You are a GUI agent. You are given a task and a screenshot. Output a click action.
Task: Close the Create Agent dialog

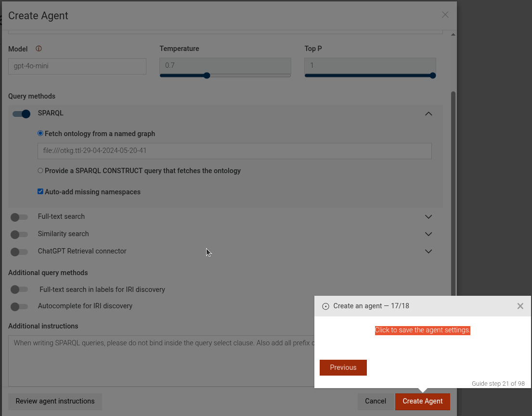tap(445, 15)
